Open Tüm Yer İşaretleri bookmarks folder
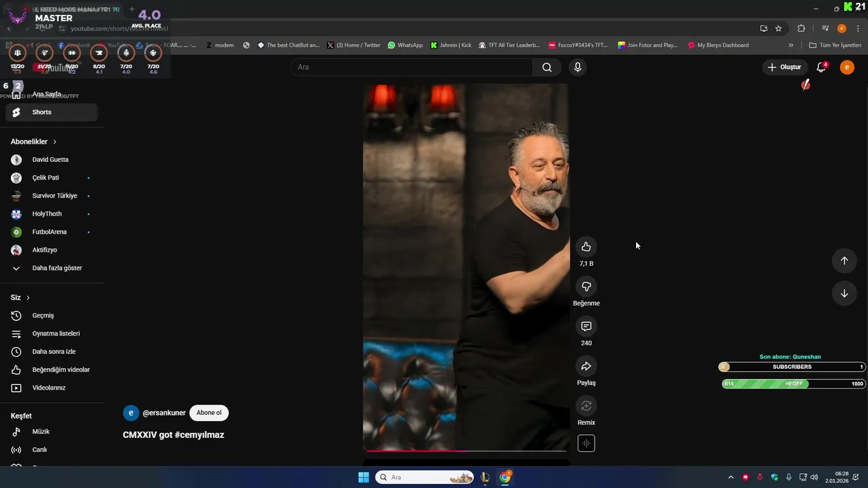Viewport: 868px width, 488px height. coord(835,45)
